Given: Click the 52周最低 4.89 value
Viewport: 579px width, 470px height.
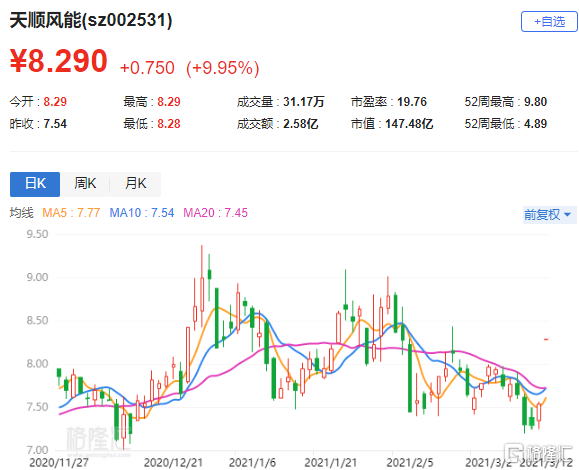Looking at the screenshot, I should [x=506, y=124].
